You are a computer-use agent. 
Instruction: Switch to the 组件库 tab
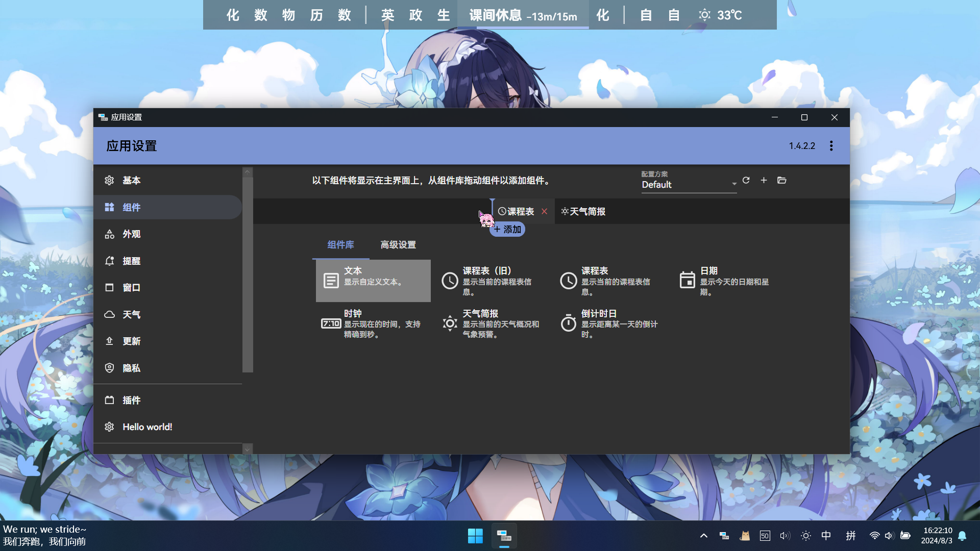click(x=340, y=245)
